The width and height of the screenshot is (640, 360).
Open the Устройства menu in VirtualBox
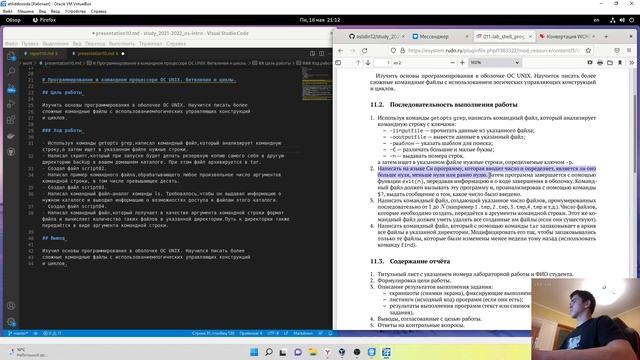click(75, 11)
